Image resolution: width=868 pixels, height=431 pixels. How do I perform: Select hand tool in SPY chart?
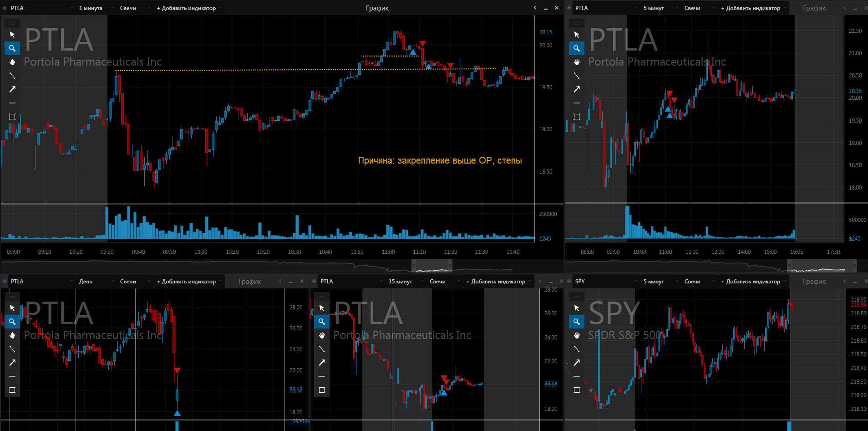[x=577, y=335]
